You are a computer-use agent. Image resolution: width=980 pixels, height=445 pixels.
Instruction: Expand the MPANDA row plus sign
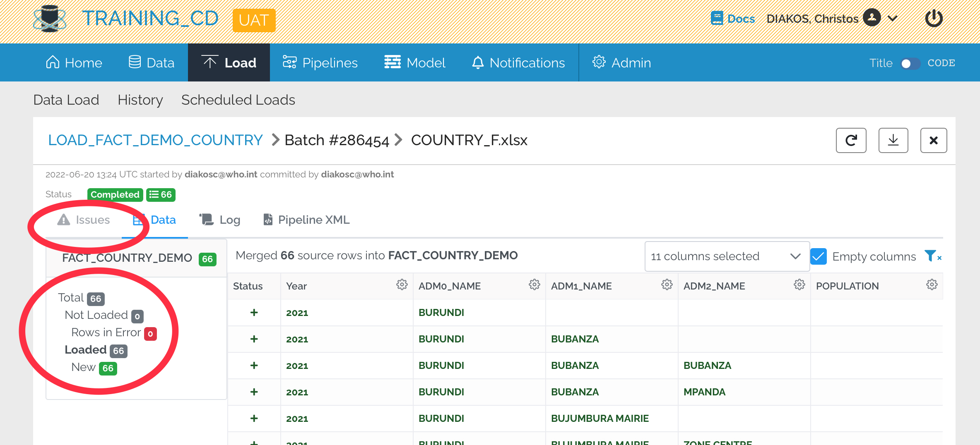[254, 392]
